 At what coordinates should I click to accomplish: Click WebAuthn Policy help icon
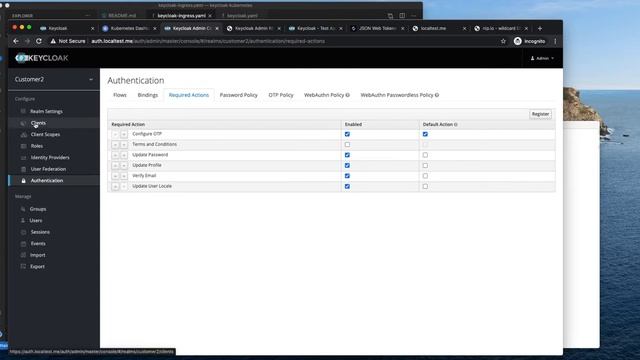(x=348, y=95)
